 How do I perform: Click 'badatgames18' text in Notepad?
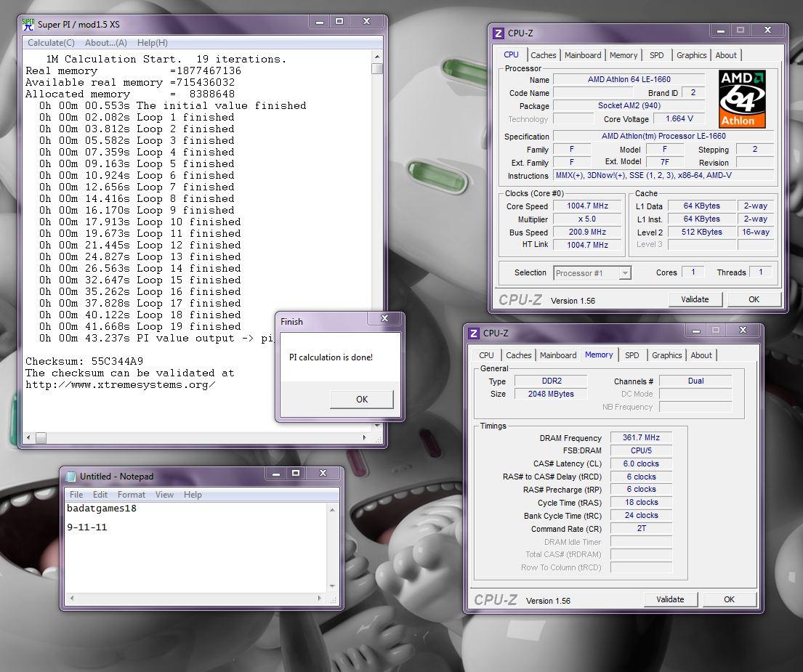tap(102, 509)
